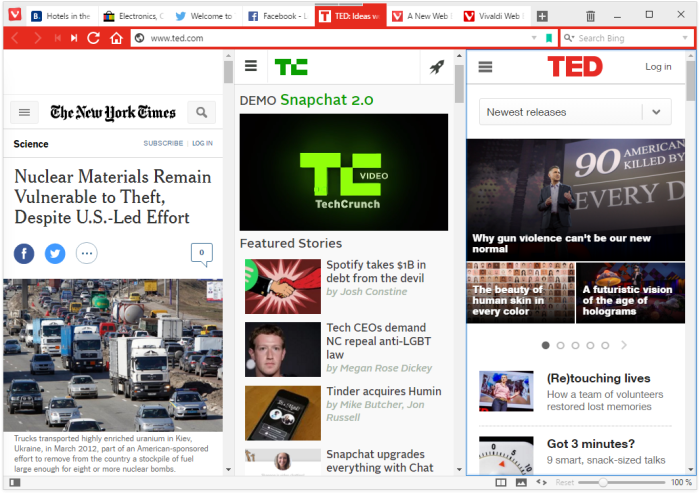Open page actions code icon
This screenshot has height=494, width=700.
pyautogui.click(x=542, y=482)
